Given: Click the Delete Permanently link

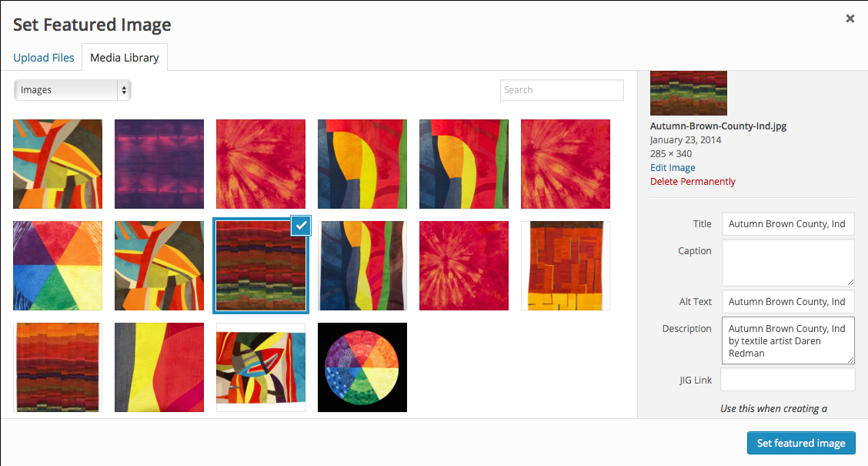Looking at the screenshot, I should coord(693,181).
